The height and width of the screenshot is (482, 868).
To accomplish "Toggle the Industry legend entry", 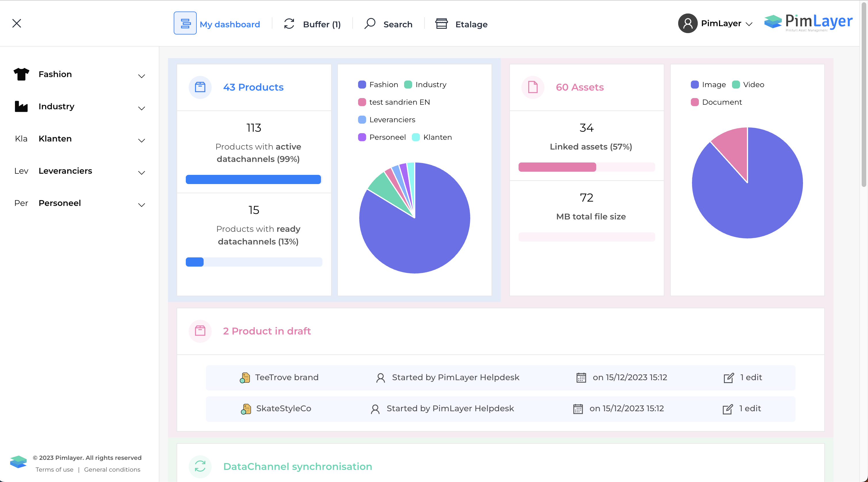I will (x=425, y=85).
